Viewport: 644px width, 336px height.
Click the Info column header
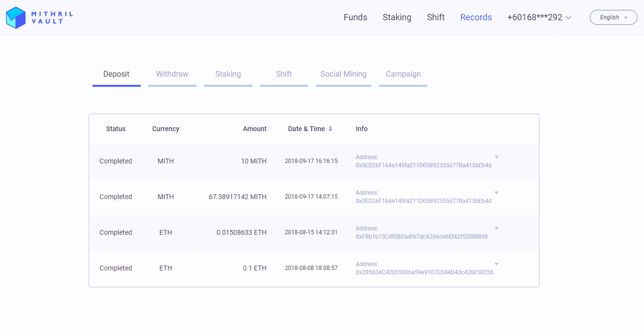(x=362, y=129)
